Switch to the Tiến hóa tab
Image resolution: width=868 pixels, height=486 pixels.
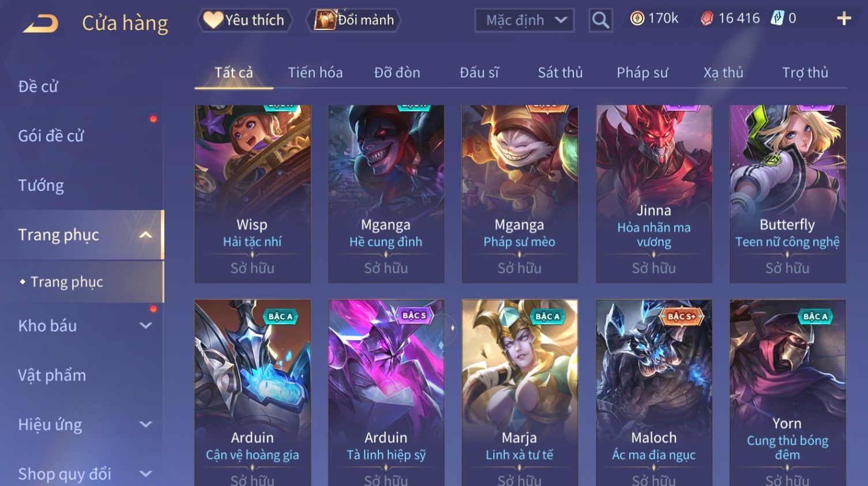click(x=315, y=73)
